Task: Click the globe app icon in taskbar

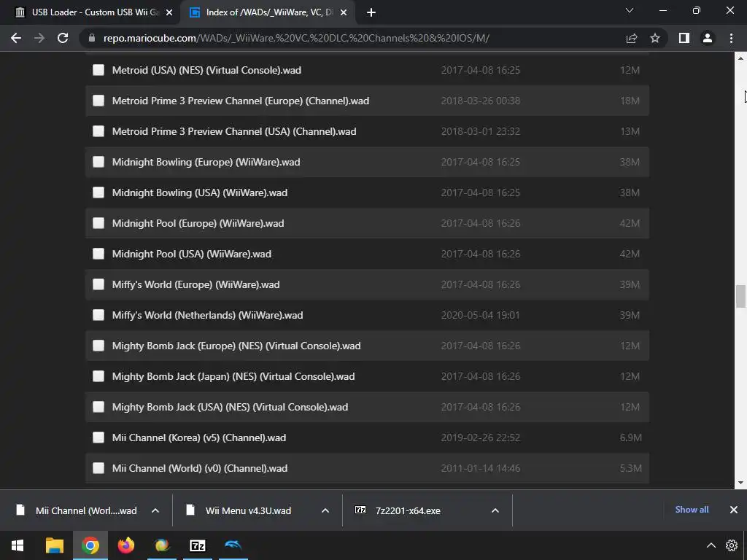Action: [162, 545]
